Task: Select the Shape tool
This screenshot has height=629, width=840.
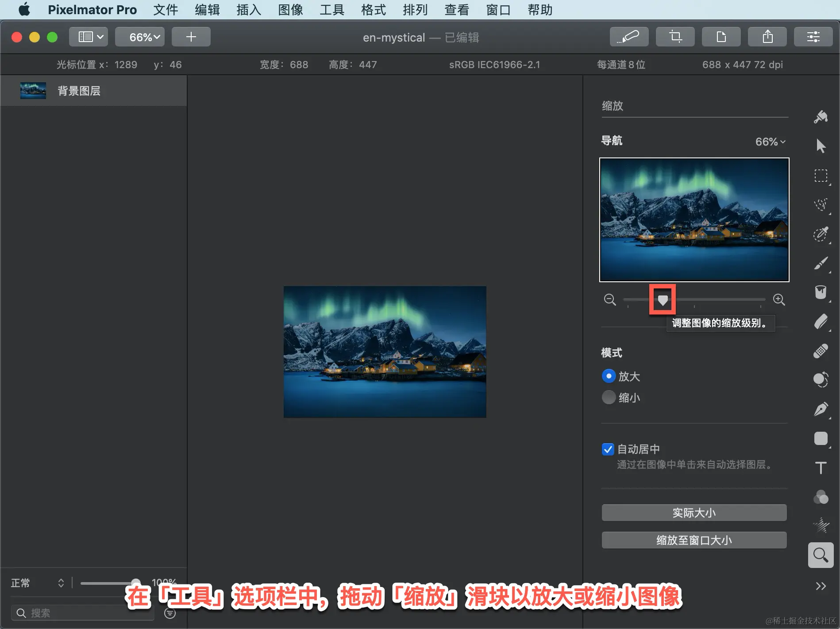Action: (x=821, y=438)
